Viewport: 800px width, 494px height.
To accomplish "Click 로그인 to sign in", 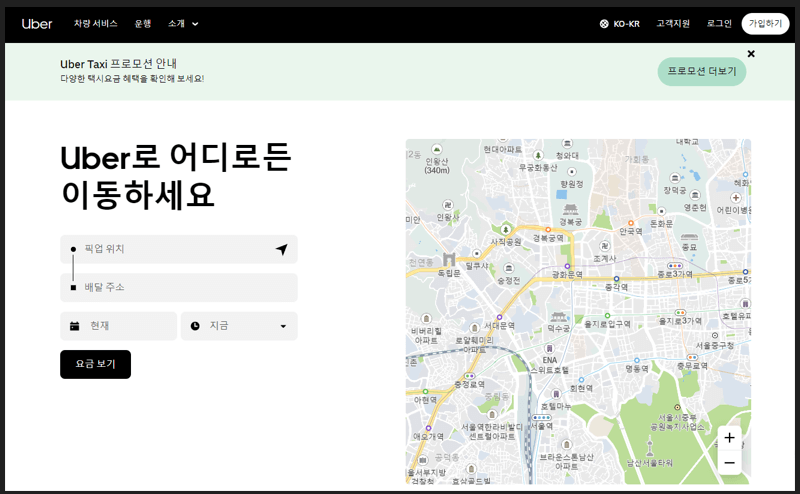I will [x=719, y=23].
